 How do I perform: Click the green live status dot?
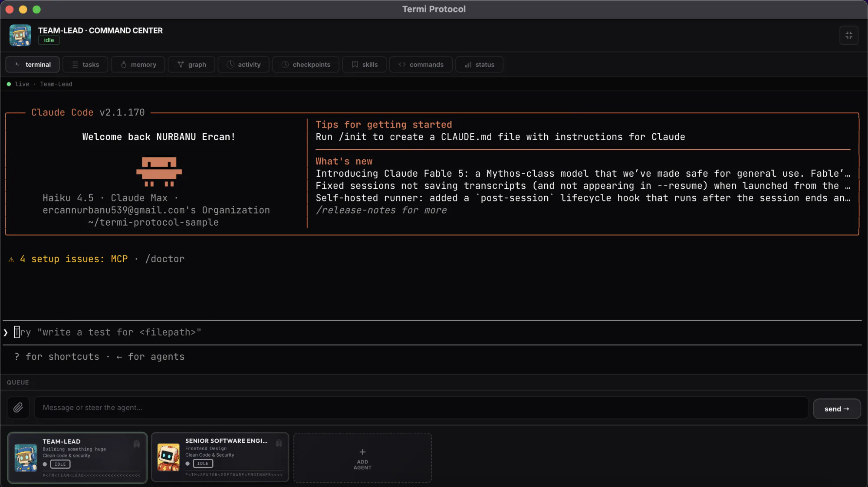pyautogui.click(x=9, y=84)
